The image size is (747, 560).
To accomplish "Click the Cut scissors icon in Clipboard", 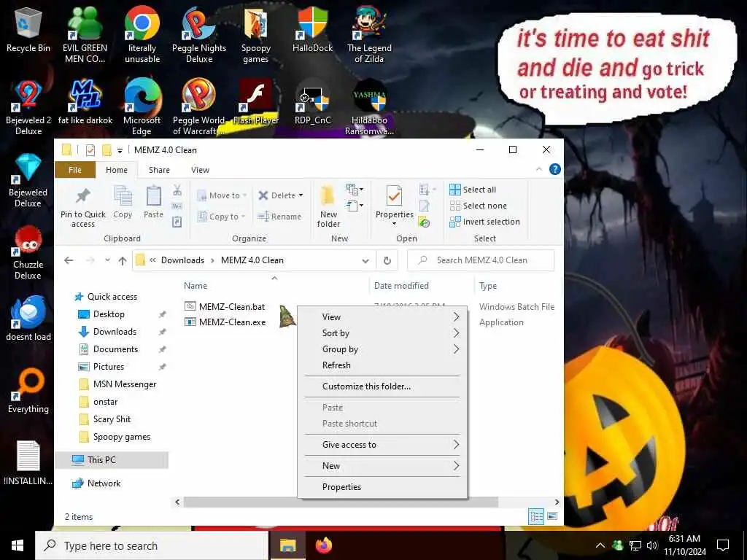I will point(177,190).
